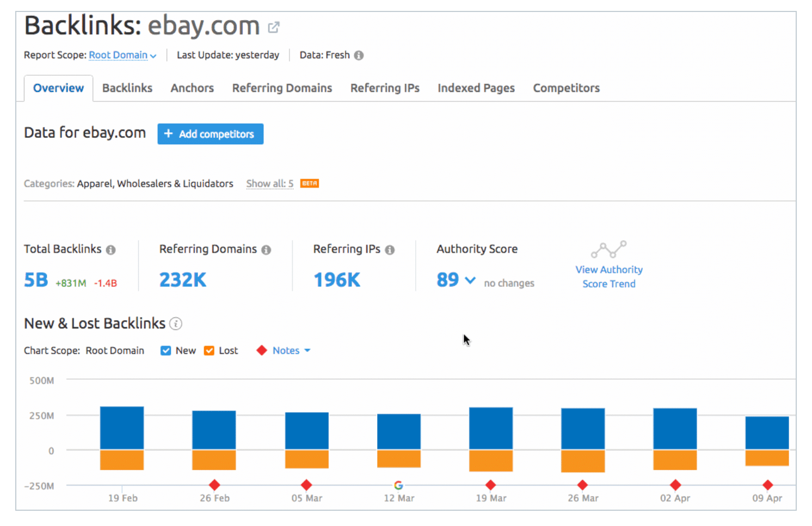
Task: Click the note marker at 02 Apr
Action: pos(675,485)
